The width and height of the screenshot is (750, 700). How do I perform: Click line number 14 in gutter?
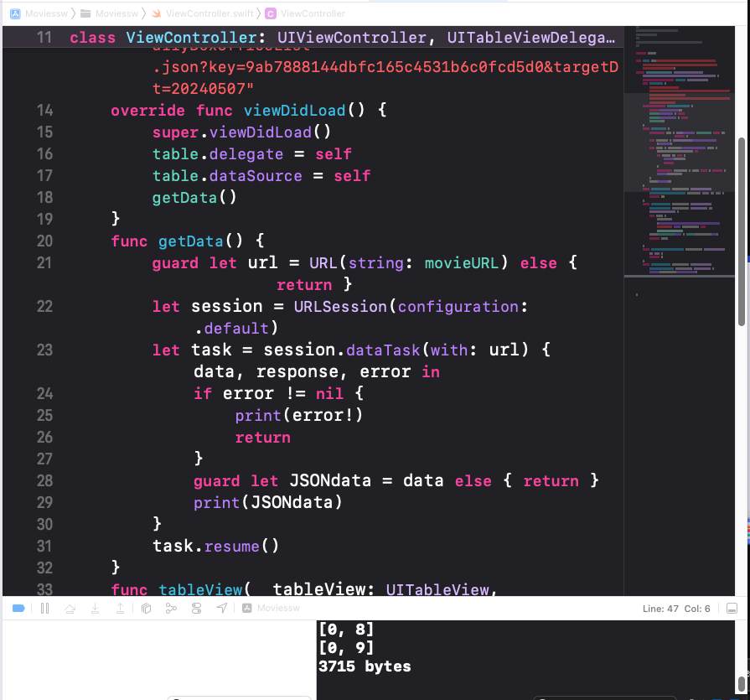tap(45, 111)
